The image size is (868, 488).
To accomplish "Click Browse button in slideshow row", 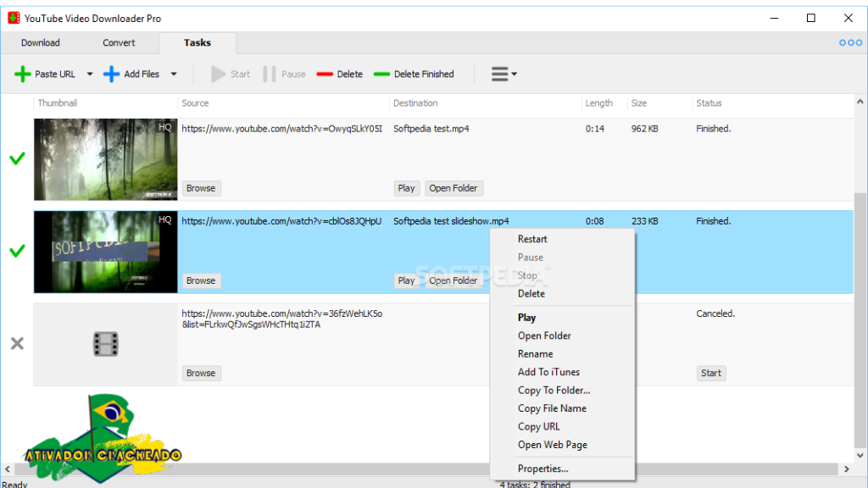I will tap(201, 280).
